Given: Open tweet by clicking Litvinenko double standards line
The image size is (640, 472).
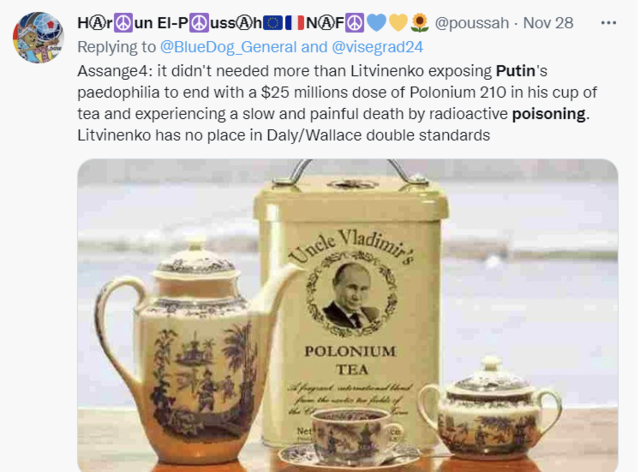Looking at the screenshot, I should point(284,135).
